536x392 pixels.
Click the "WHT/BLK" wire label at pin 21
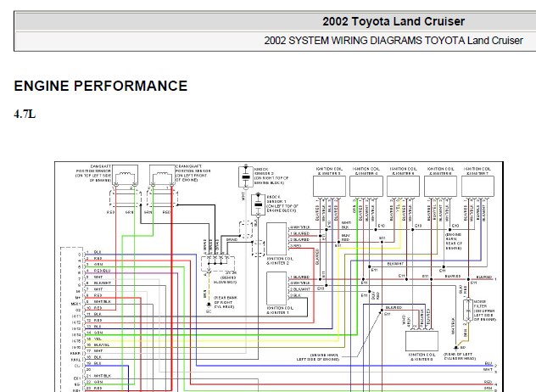pyautogui.click(x=103, y=376)
